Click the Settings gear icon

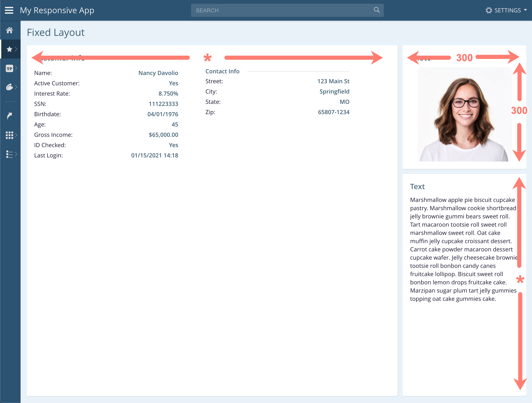pyautogui.click(x=489, y=10)
